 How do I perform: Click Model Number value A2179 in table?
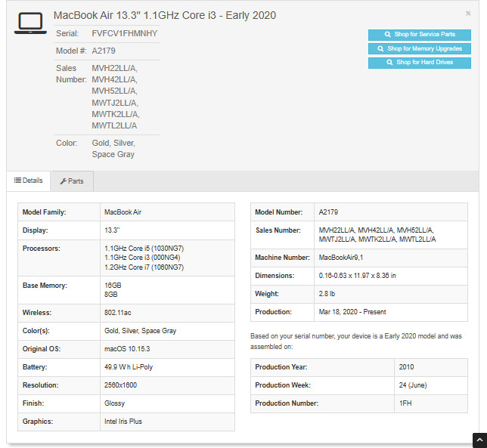[328, 212]
